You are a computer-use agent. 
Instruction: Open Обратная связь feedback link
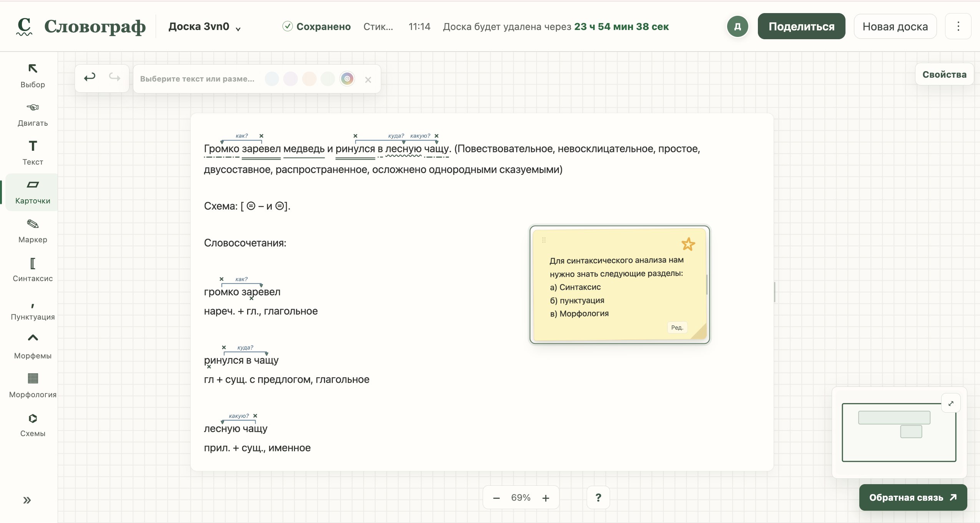913,498
